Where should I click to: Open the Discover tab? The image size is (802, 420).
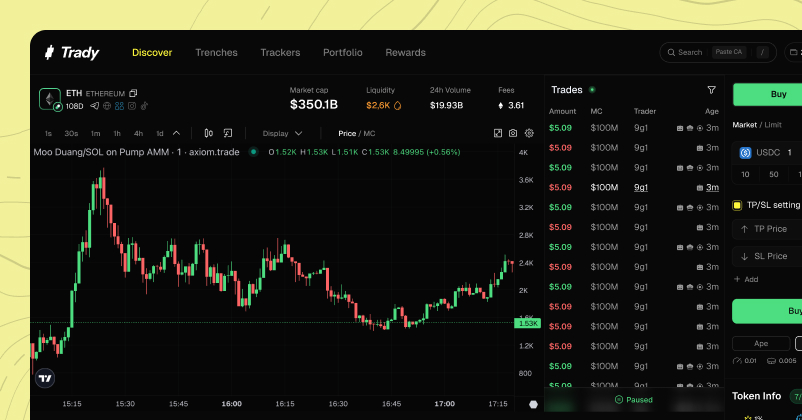pos(152,52)
